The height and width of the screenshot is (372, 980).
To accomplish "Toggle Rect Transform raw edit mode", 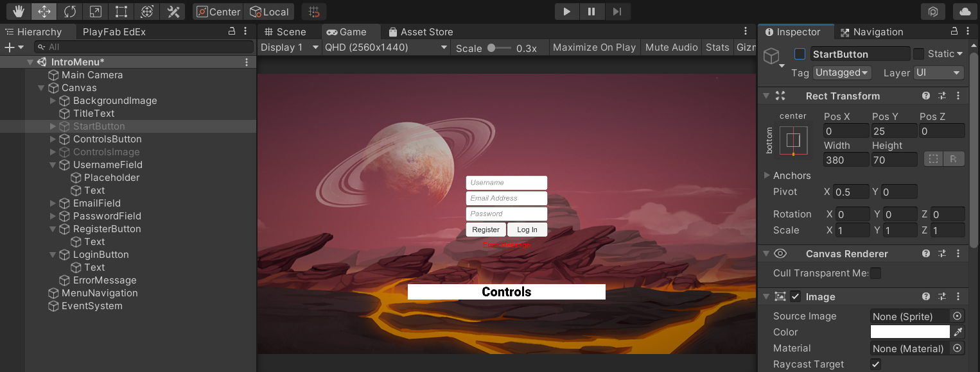I will (954, 159).
